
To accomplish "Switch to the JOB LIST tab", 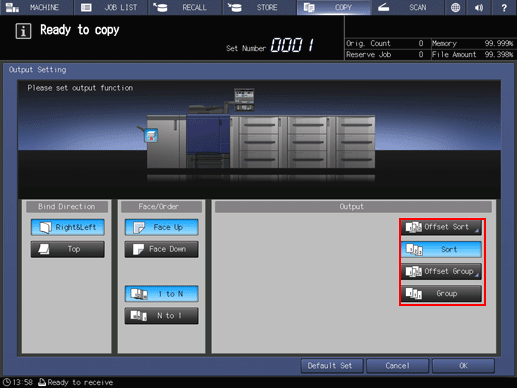I will click(111, 7).
